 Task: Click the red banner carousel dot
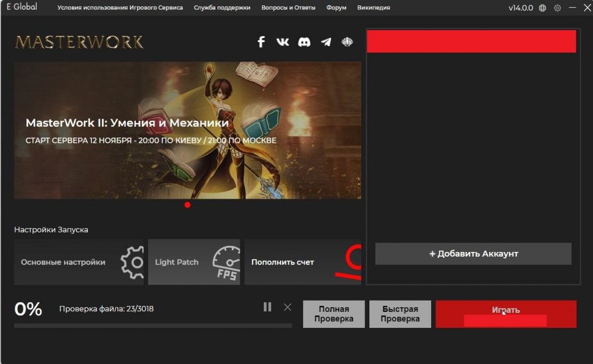pyautogui.click(x=187, y=205)
